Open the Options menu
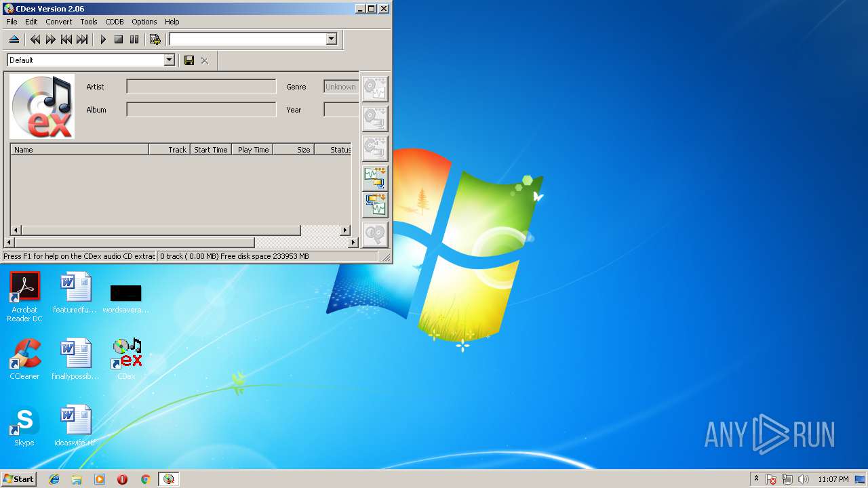868x488 pixels. pyautogui.click(x=144, y=22)
